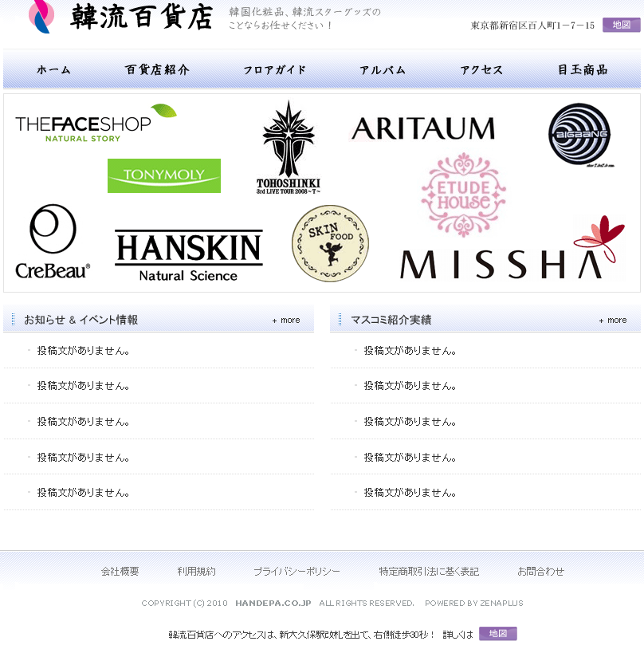This screenshot has width=644, height=649.
Task: Click the Aritaum brand logo
Action: 422,128
